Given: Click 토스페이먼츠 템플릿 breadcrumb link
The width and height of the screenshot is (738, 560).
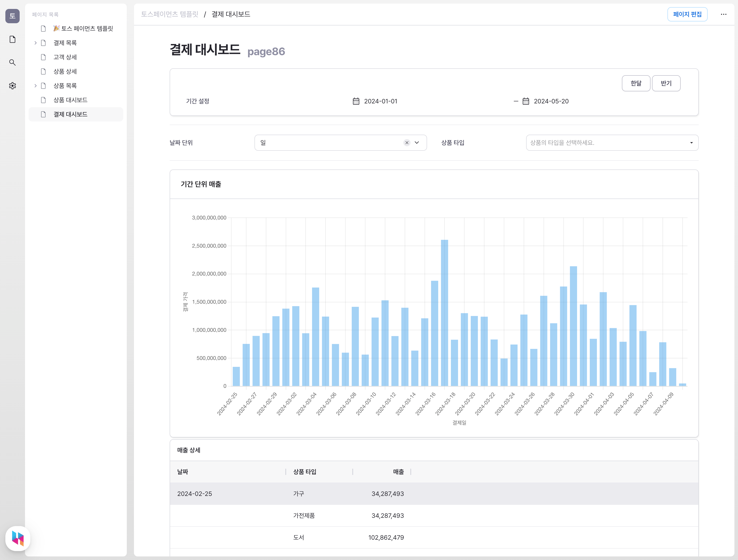Looking at the screenshot, I should (x=169, y=14).
